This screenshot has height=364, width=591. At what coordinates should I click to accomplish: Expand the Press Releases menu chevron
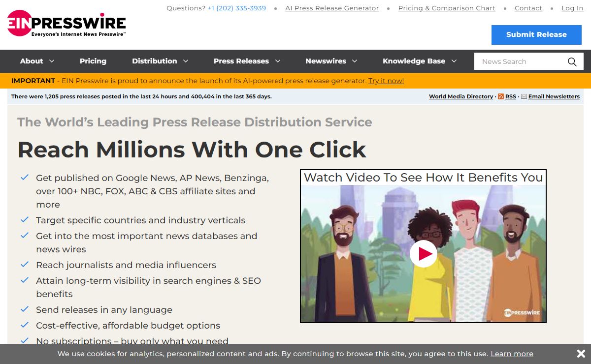click(x=278, y=61)
